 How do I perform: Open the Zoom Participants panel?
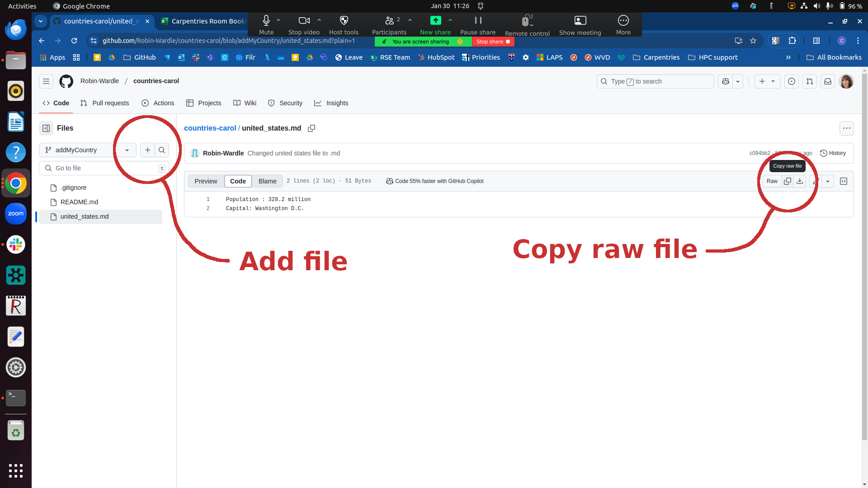389,24
